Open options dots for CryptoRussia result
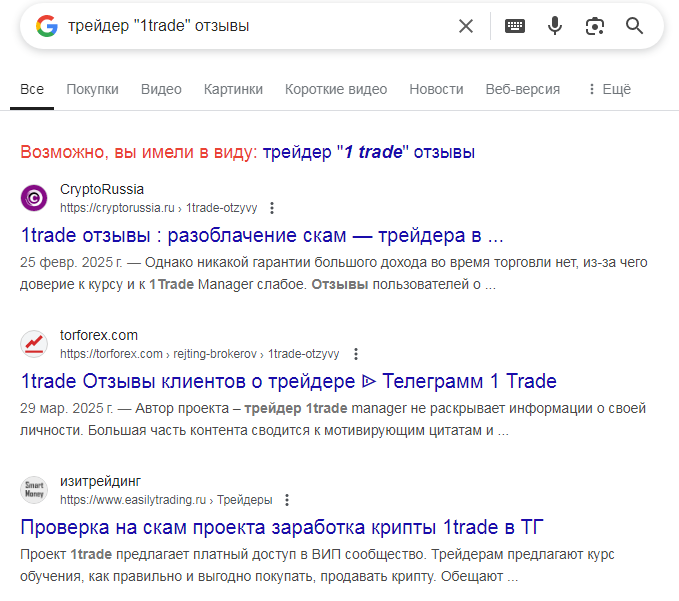This screenshot has width=679, height=601. tap(272, 208)
